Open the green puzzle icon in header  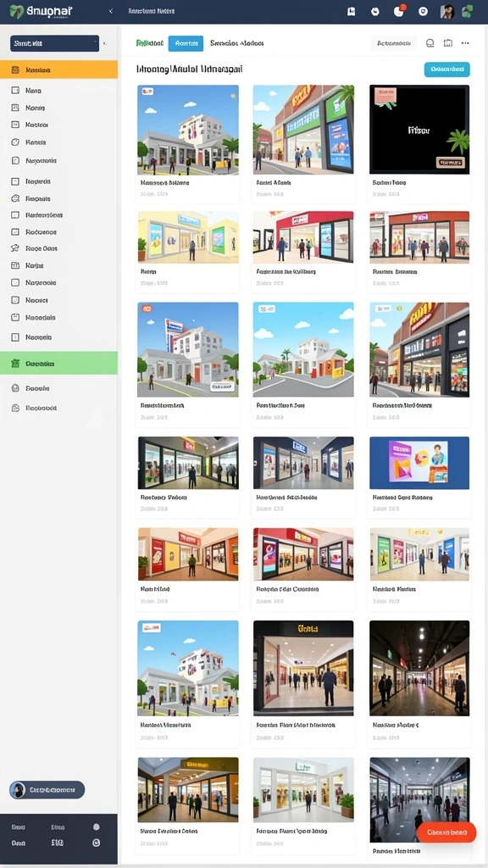pos(468,11)
